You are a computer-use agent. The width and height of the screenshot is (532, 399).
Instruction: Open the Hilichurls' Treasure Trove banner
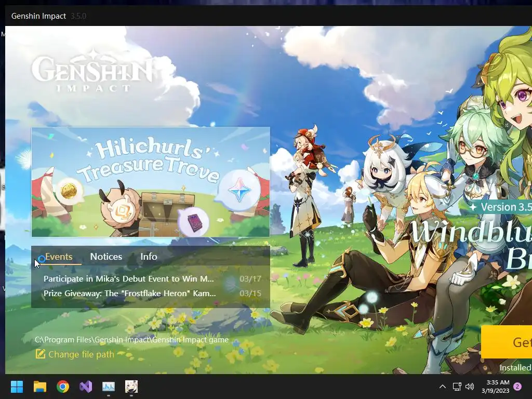point(151,182)
